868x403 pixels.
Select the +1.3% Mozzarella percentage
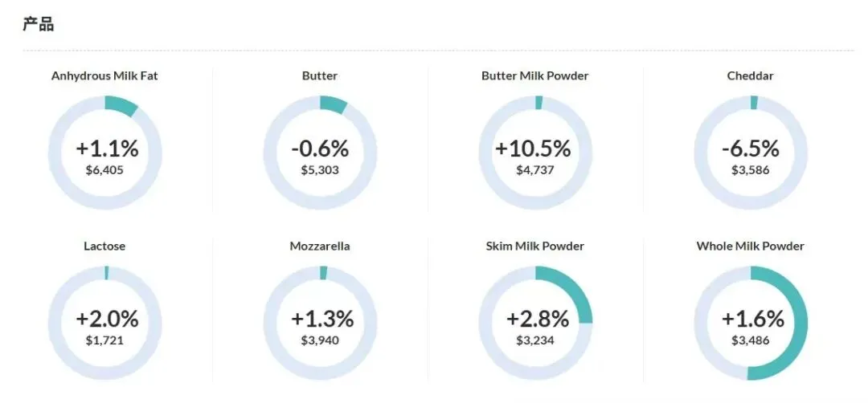(x=323, y=319)
